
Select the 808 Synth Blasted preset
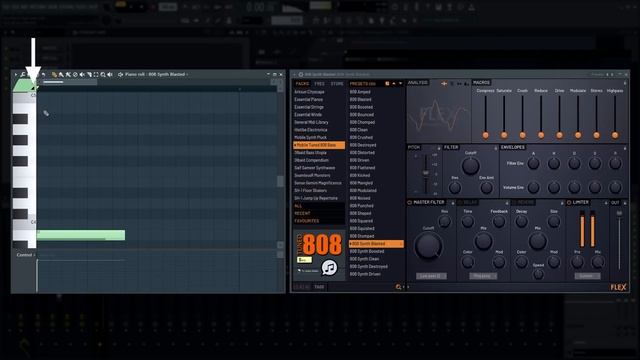click(376, 244)
